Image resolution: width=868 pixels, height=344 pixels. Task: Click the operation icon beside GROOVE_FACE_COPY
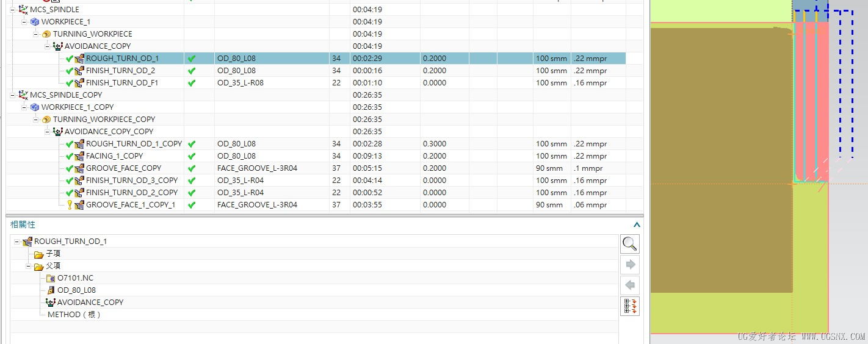(79, 168)
